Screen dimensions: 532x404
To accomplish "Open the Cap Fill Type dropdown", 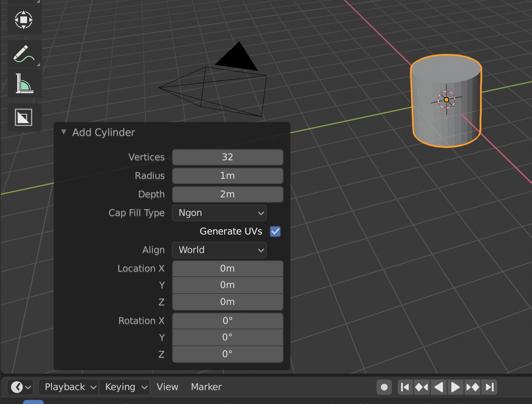I will point(219,213).
